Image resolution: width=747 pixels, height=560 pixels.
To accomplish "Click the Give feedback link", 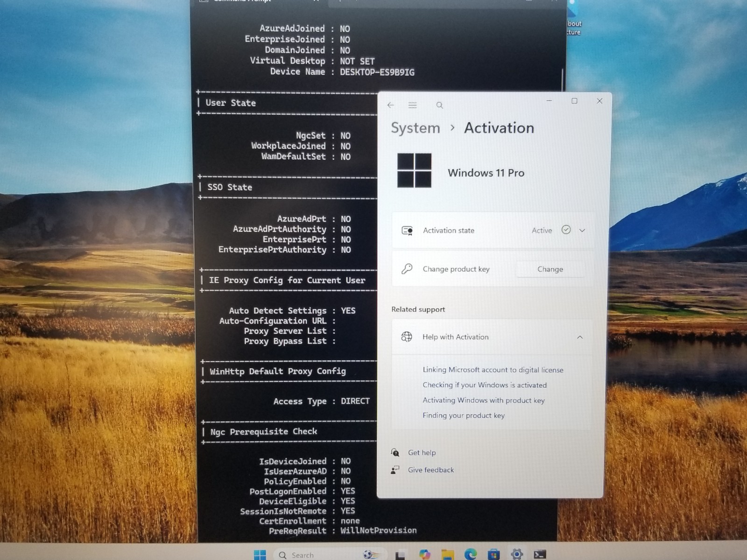I will click(431, 470).
